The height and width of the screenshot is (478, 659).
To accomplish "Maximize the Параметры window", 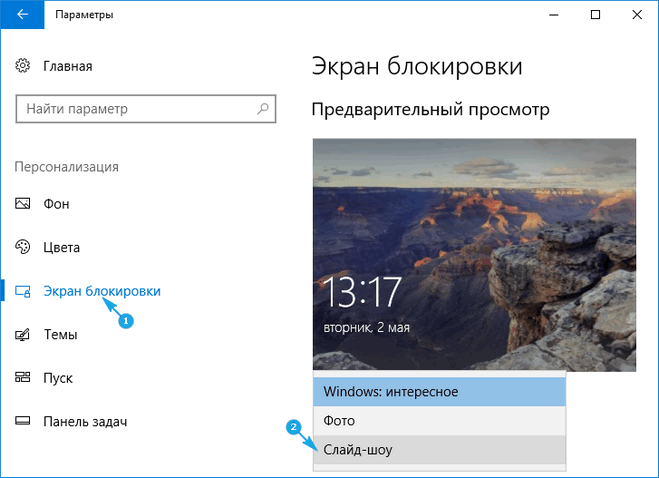I will tap(595, 15).
